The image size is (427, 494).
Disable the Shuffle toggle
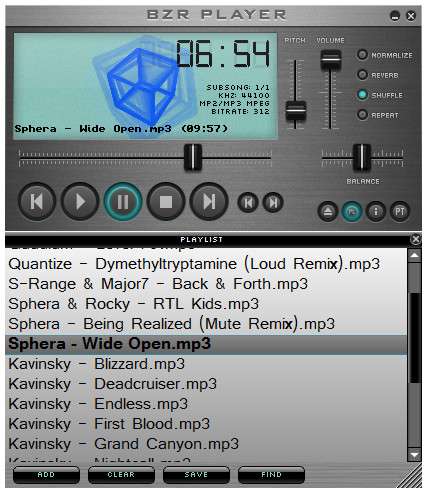click(362, 95)
